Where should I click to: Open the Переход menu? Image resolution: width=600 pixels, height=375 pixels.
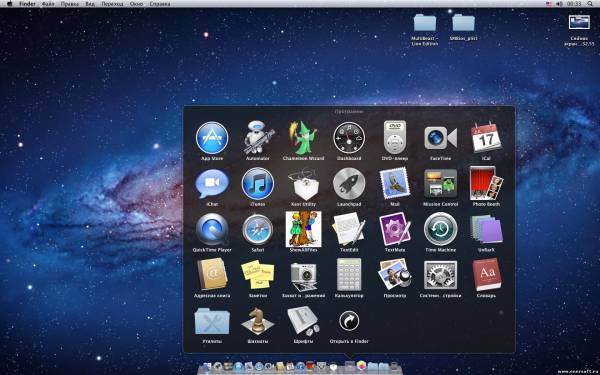point(112,4)
